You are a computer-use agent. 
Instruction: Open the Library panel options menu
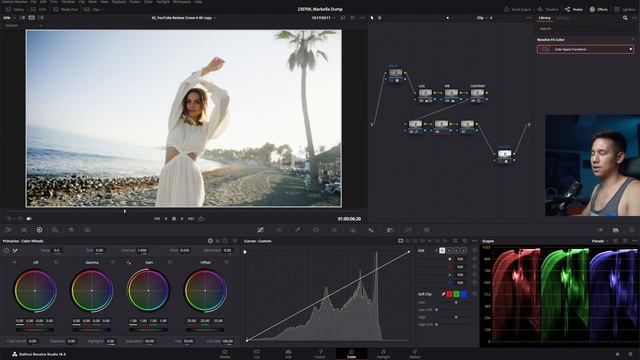(634, 18)
